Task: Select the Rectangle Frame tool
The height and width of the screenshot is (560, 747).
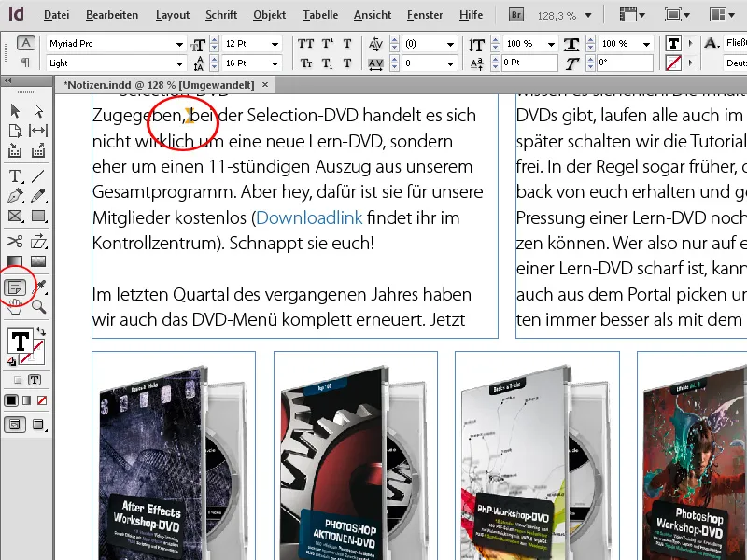Action: tap(15, 216)
